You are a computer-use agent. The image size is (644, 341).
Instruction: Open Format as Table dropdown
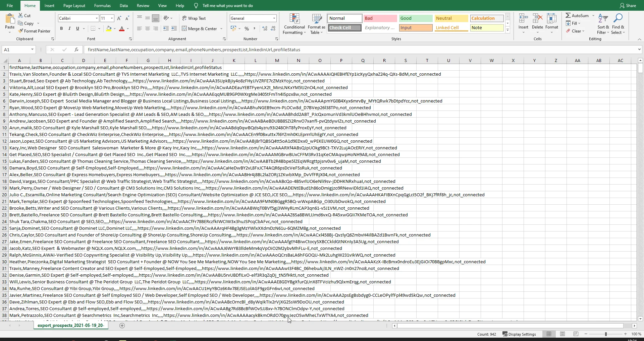click(x=316, y=24)
